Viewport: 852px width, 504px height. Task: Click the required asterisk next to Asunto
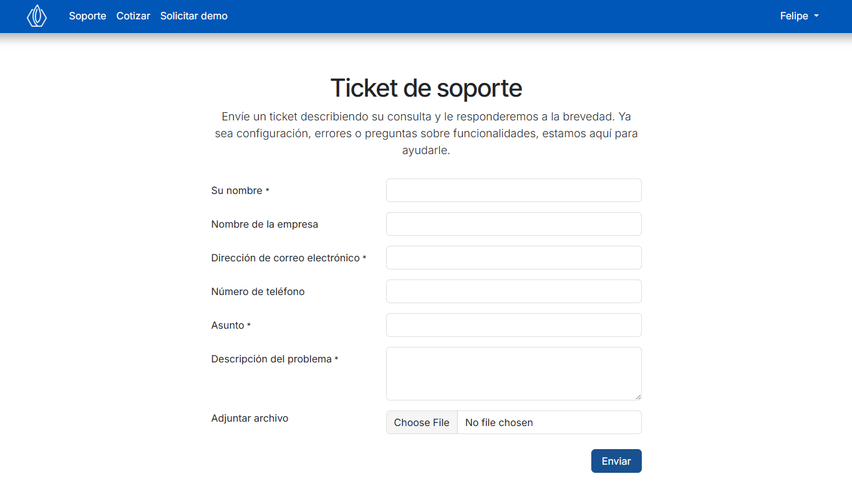(249, 324)
